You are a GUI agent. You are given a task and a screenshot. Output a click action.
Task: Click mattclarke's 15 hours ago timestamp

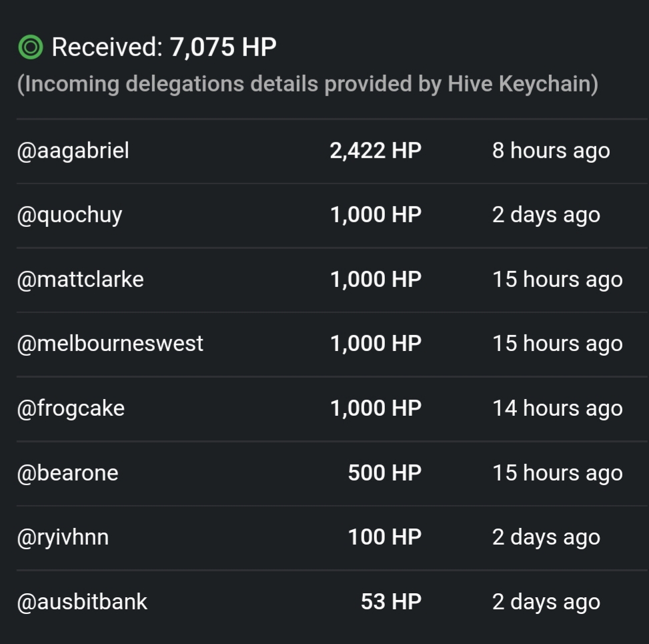point(558,280)
